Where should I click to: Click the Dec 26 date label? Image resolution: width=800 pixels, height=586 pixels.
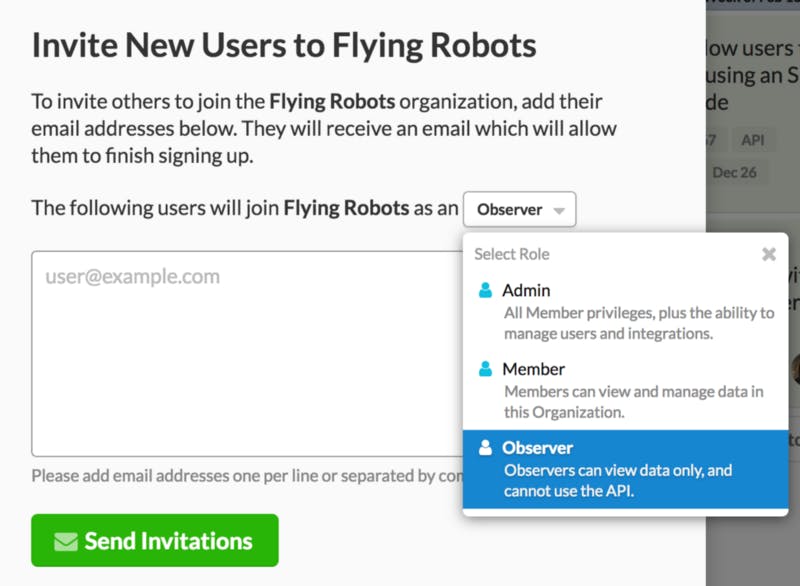(x=734, y=172)
